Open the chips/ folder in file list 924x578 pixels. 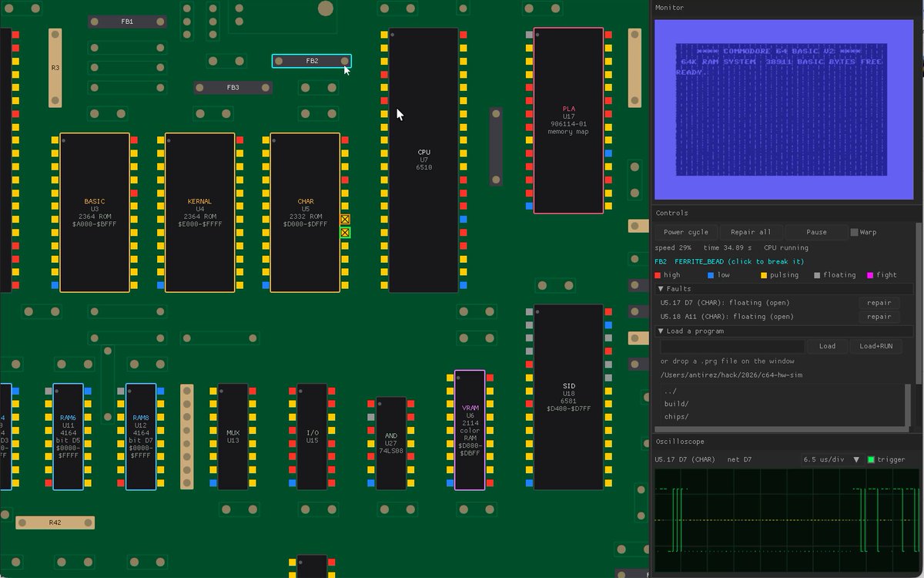(677, 417)
